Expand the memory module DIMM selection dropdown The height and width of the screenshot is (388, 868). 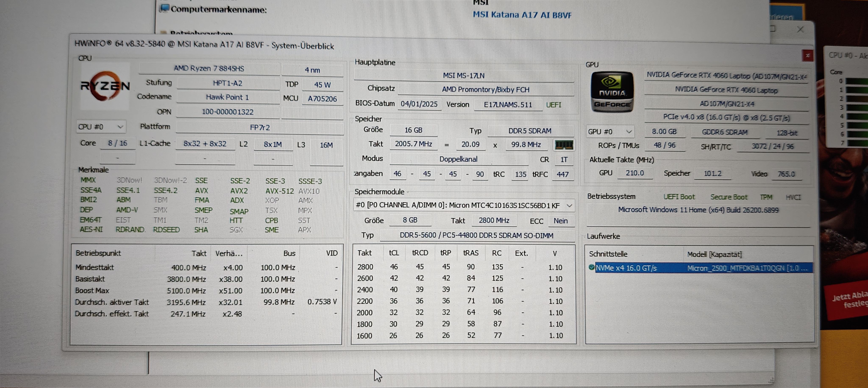(x=569, y=205)
